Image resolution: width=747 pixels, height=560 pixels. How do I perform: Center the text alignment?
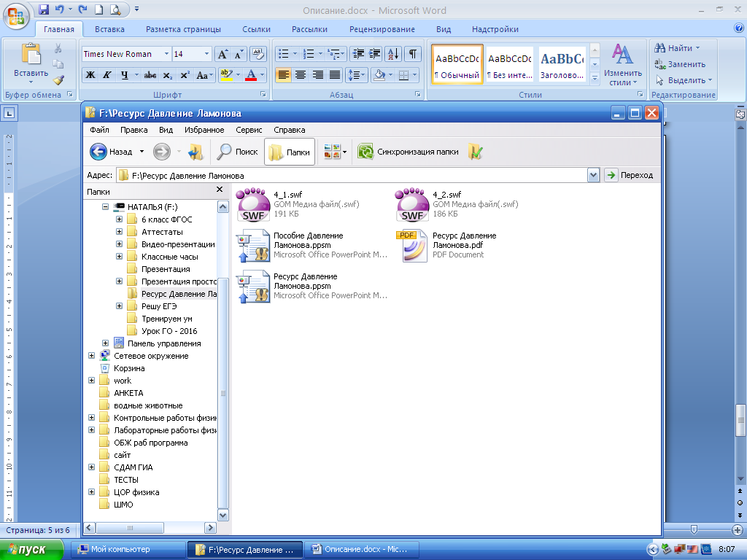tap(300, 75)
